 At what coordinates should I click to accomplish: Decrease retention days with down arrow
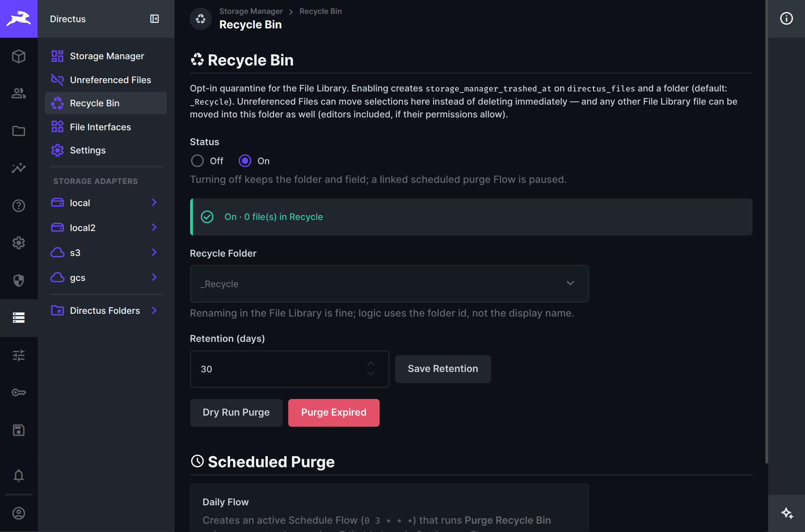tap(371, 374)
